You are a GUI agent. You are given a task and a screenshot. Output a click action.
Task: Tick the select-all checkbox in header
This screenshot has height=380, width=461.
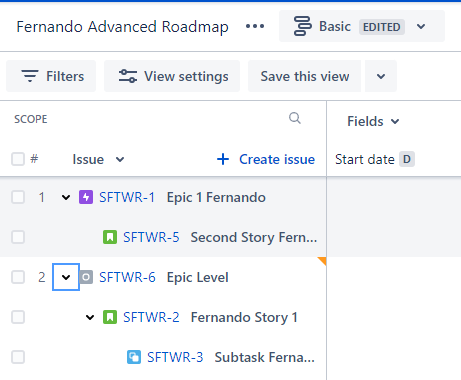[18, 159]
